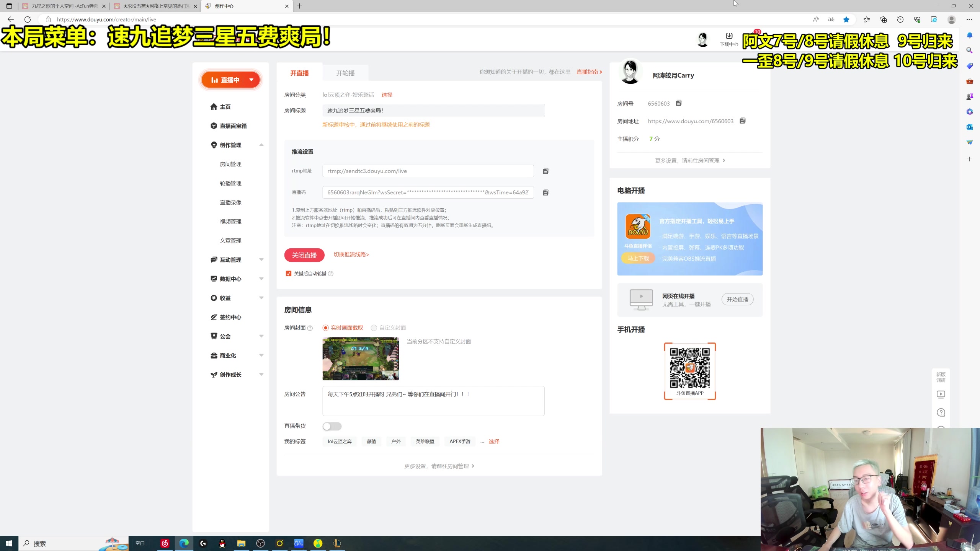The image size is (980, 551).
Task: Click the browser back arrow
Action: [x=10, y=20]
